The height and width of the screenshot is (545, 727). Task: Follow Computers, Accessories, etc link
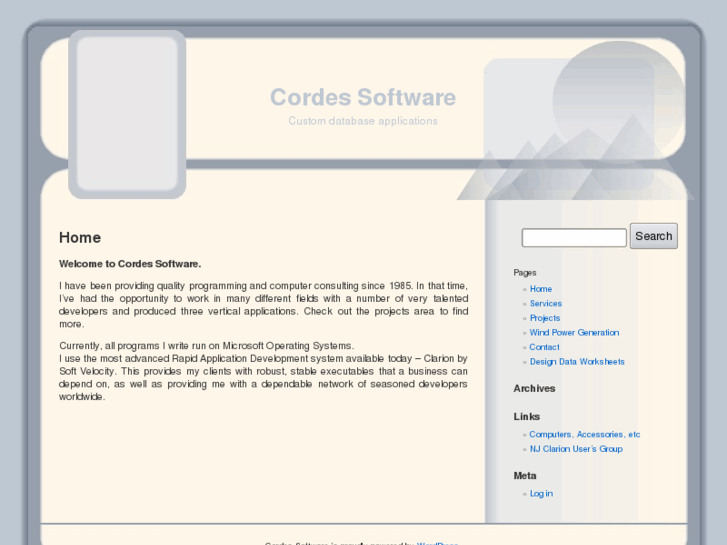pyautogui.click(x=584, y=435)
